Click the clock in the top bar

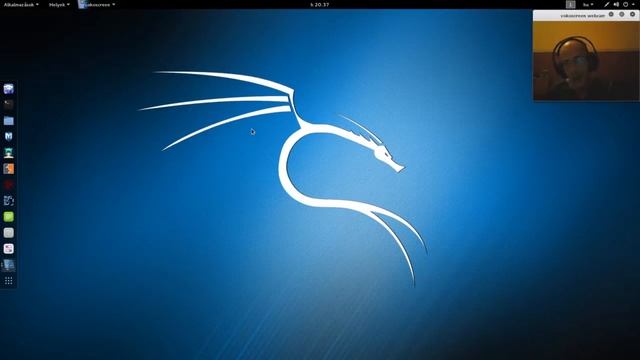[x=320, y=4]
